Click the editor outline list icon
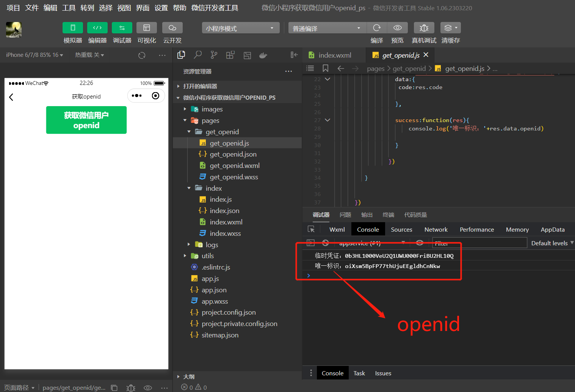The image size is (575, 392). click(x=310, y=68)
